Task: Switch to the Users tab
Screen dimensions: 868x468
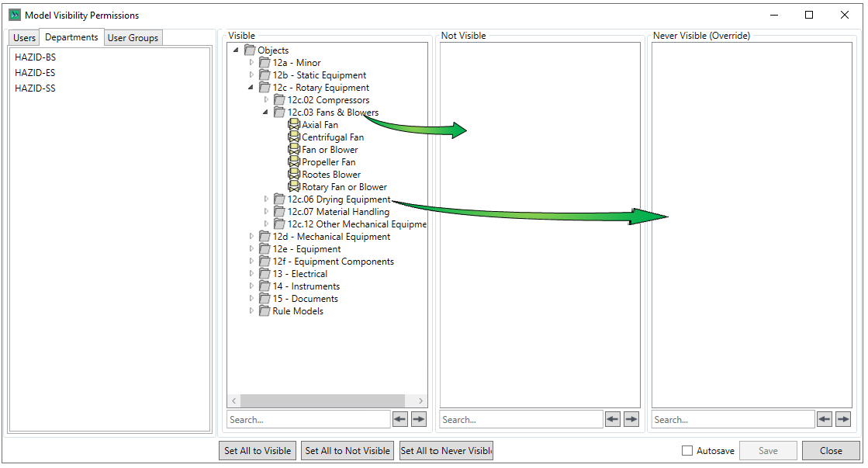Action: pyautogui.click(x=24, y=38)
